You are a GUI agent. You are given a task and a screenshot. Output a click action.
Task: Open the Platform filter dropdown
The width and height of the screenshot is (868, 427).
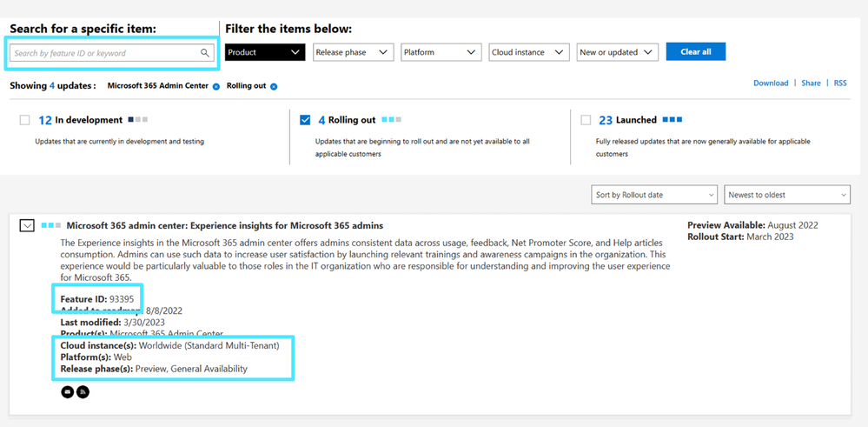pyautogui.click(x=441, y=52)
